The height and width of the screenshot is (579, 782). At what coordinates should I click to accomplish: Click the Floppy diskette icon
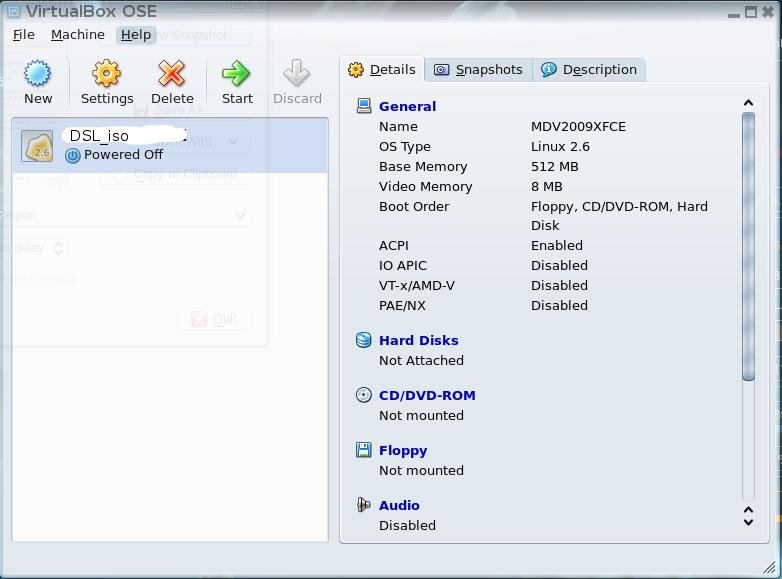coord(364,450)
